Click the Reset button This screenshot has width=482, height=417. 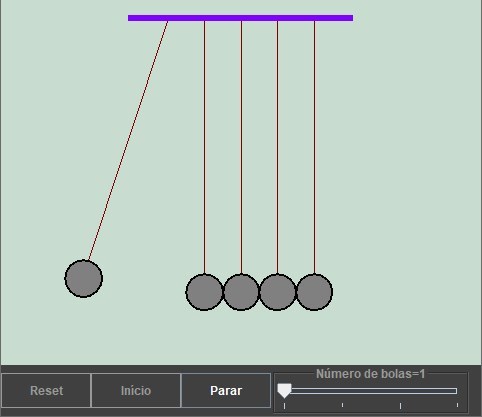coord(46,390)
